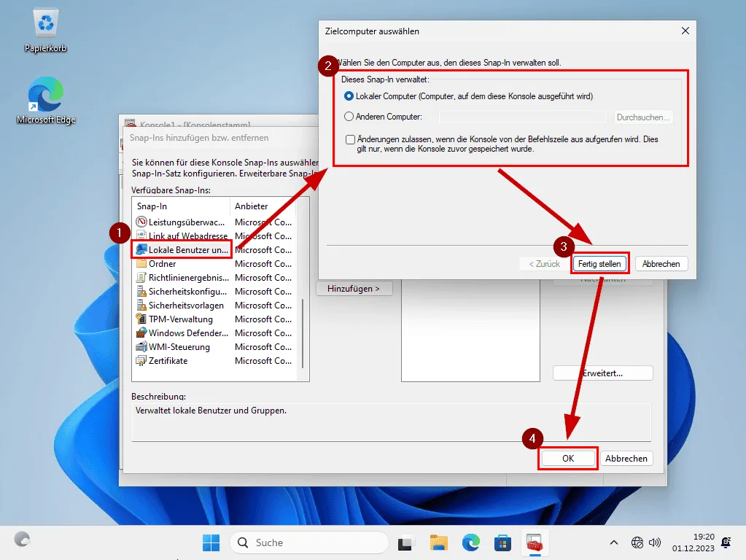The width and height of the screenshot is (746, 560).
Task: Click the Snap-In column header
Action: click(x=181, y=206)
